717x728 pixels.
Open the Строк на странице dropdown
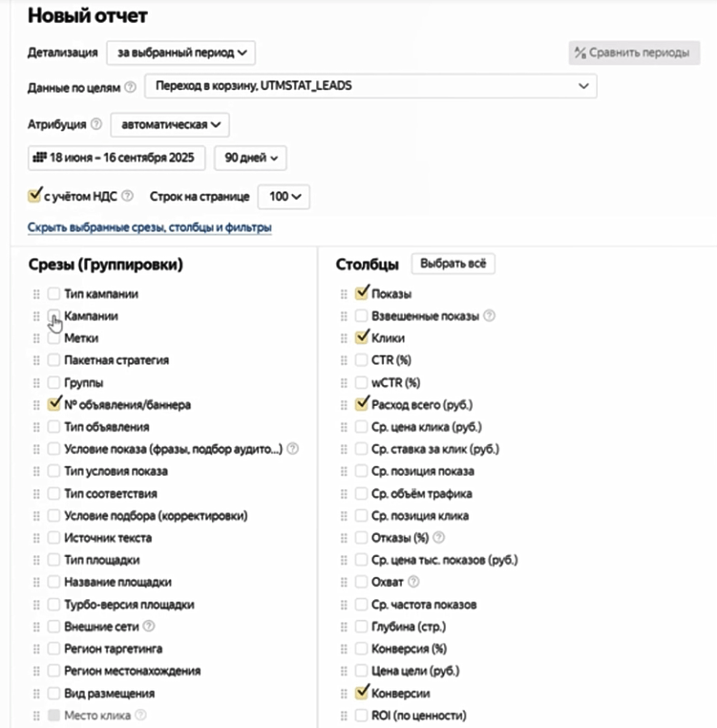tap(284, 196)
